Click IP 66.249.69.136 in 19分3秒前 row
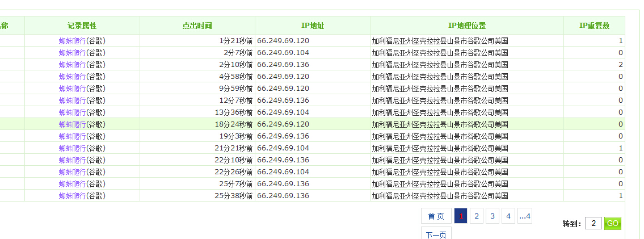The width and height of the screenshot is (644, 239). tap(283, 136)
